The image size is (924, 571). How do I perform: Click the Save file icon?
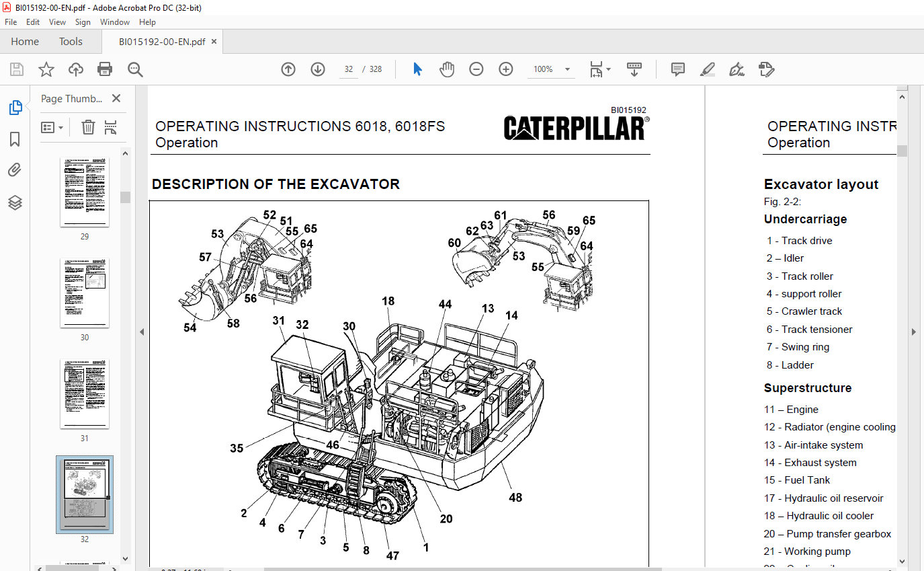(17, 69)
